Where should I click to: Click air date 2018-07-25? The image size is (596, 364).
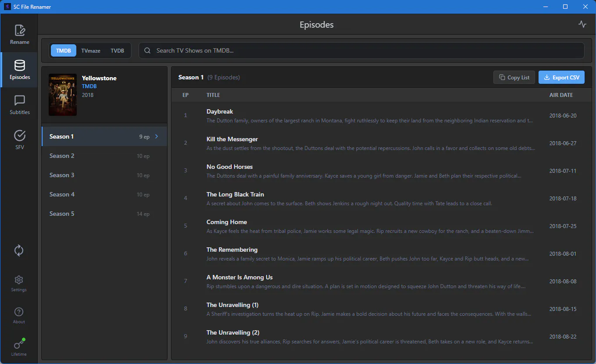coord(563,226)
